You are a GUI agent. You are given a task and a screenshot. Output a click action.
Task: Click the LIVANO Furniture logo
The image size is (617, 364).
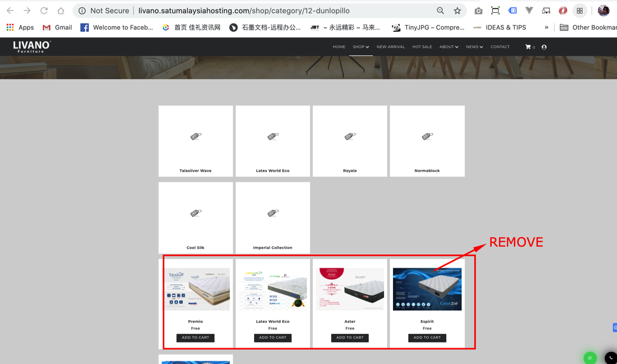[x=32, y=47]
